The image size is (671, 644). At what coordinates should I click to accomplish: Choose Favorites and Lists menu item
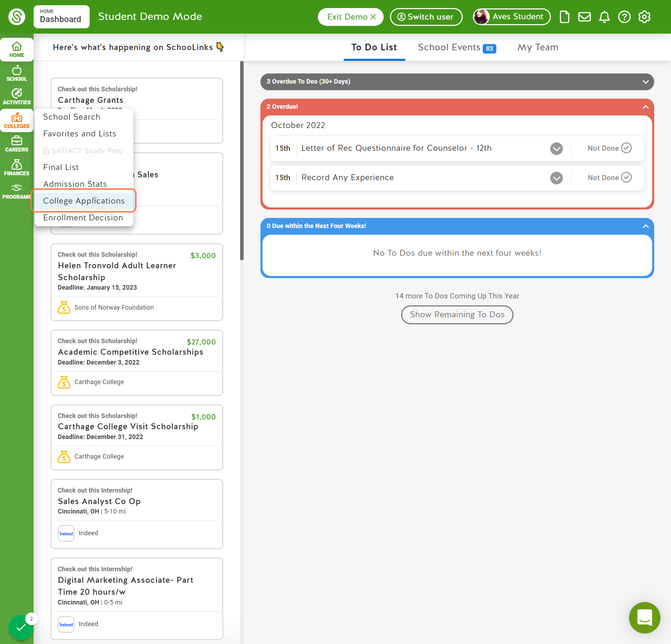click(84, 134)
